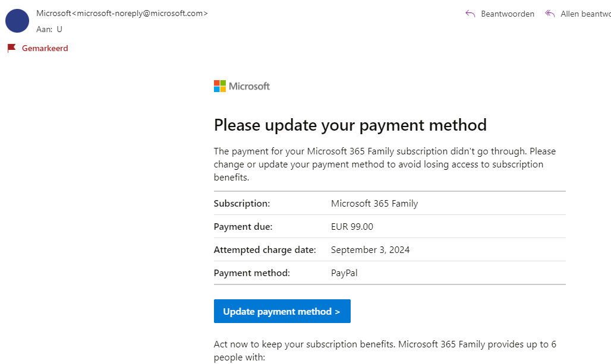Click the Microsoft wordmark text beside the logo
The width and height of the screenshot is (611, 364).
coord(249,86)
